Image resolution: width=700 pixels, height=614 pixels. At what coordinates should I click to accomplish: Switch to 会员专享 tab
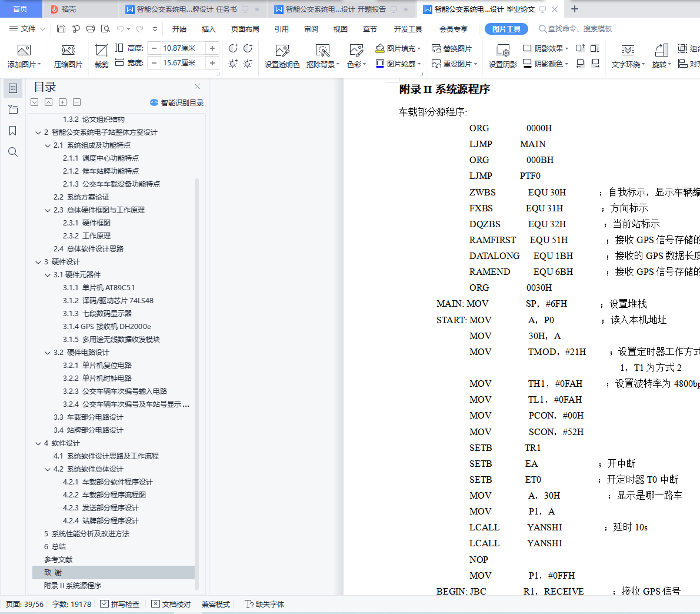[x=454, y=29]
